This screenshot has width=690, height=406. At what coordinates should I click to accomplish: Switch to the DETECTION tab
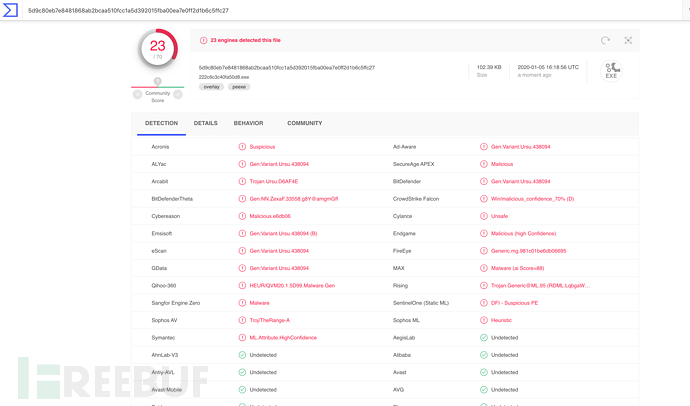(161, 123)
